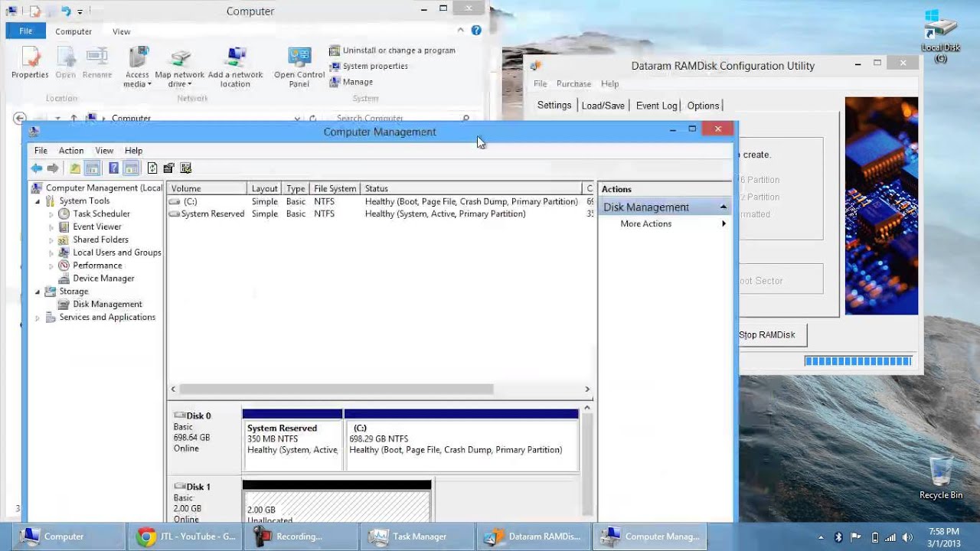The image size is (980, 551).
Task: Click the horizontal scrollbar under volume list
Action: click(x=336, y=389)
